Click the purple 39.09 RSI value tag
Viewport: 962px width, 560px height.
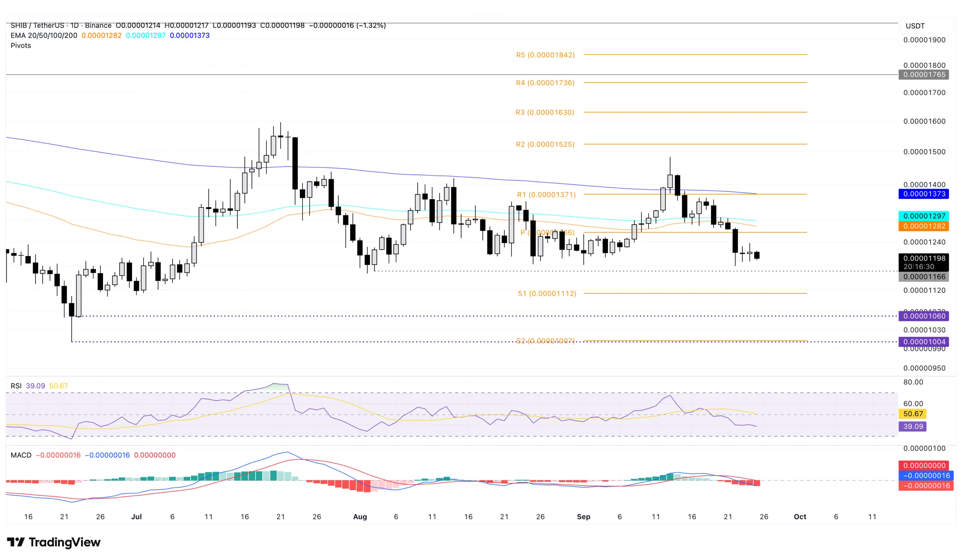[913, 427]
